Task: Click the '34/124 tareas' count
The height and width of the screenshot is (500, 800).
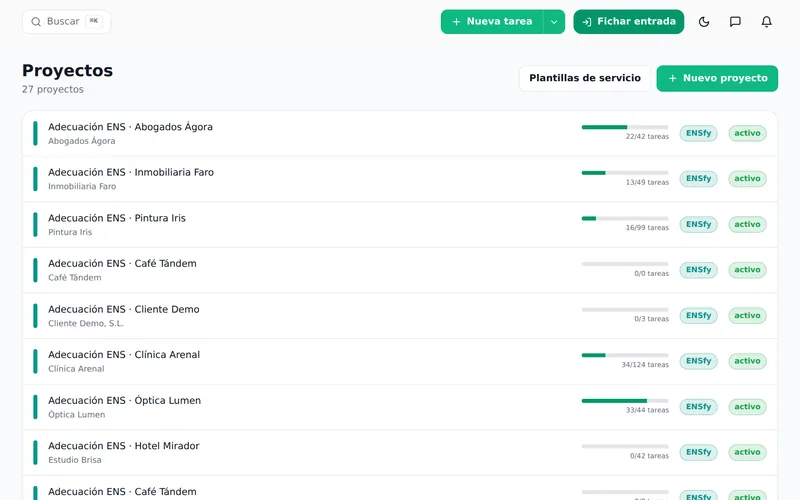Action: (645, 365)
